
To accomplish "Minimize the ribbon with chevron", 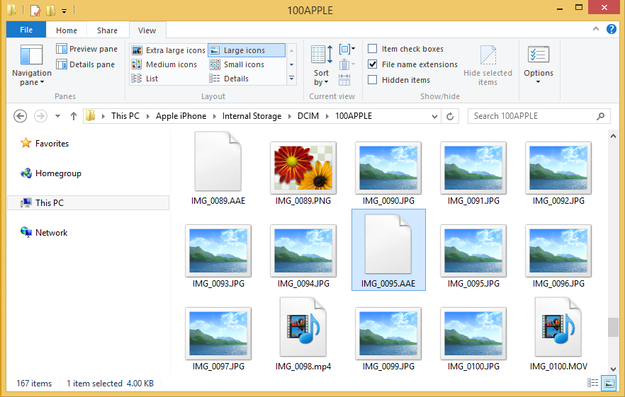I will 596,29.
